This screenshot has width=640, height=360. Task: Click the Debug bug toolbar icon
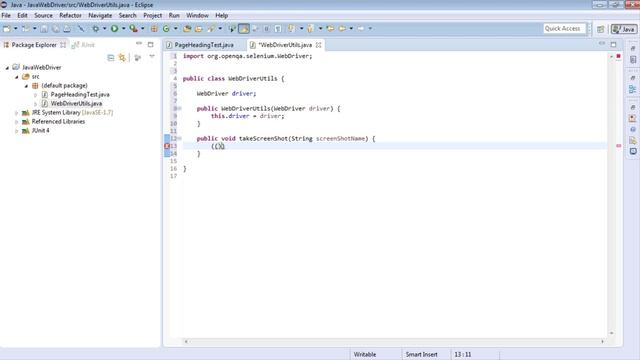(x=96, y=29)
